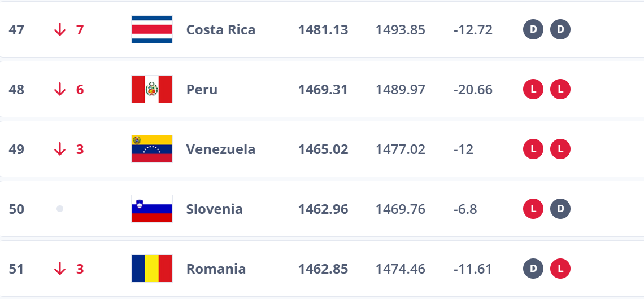Click the Slovenia flag icon

click(151, 209)
